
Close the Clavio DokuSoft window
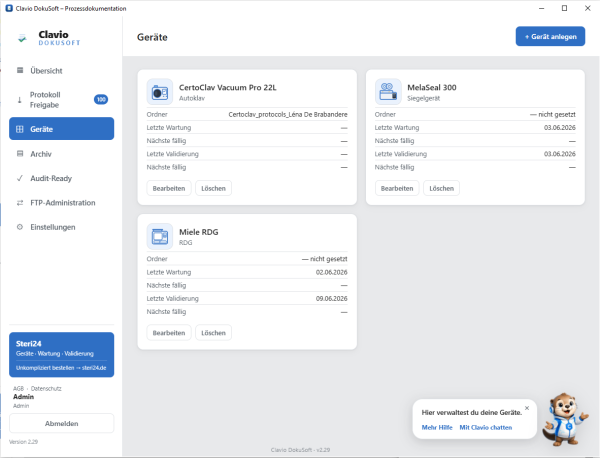[588, 8]
